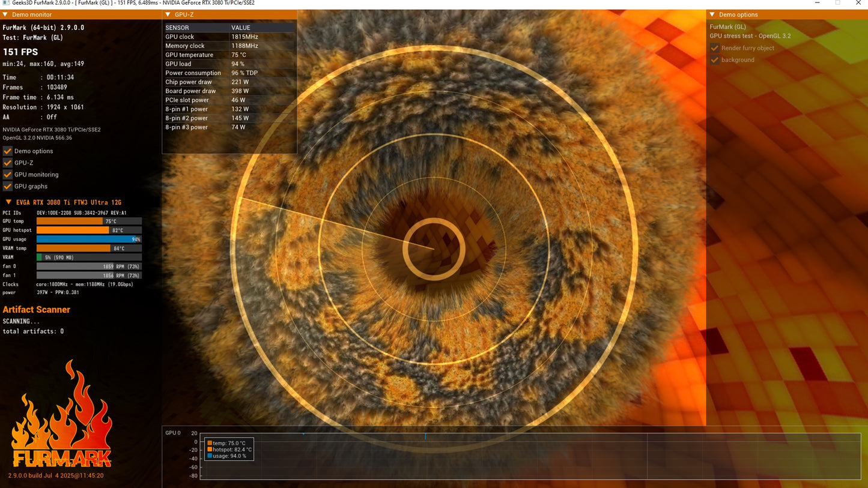Viewport: 868px width, 488px height.
Task: Uncheck the Demo options checkbox
Action: point(8,151)
